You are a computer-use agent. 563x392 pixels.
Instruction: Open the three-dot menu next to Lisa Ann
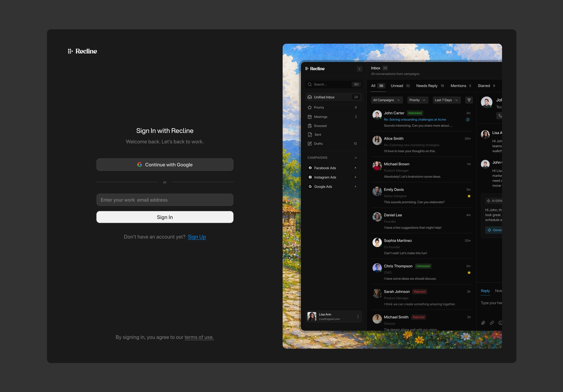tap(358, 316)
